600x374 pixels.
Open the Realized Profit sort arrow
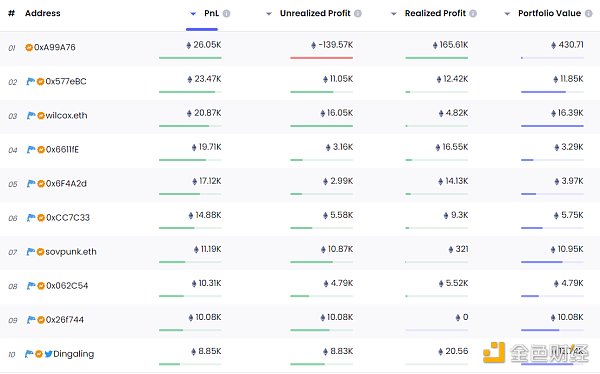pyautogui.click(x=393, y=14)
